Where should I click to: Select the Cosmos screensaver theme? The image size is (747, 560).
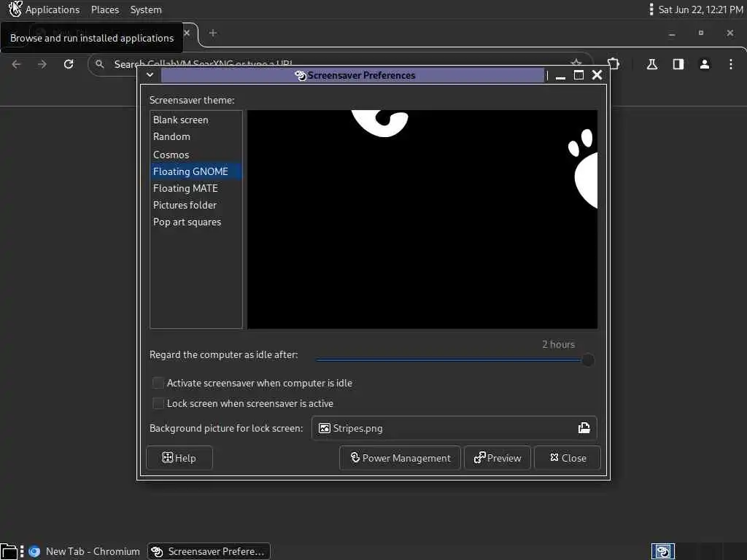pos(196,155)
